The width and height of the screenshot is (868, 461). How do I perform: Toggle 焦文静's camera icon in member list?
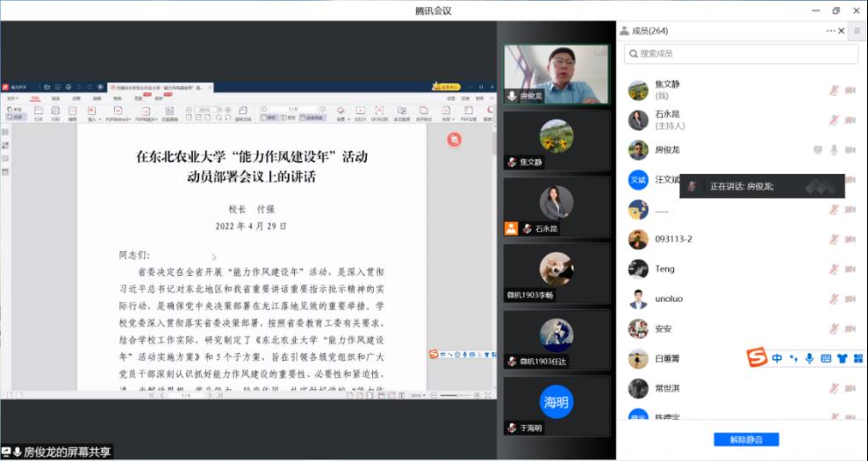(x=850, y=90)
